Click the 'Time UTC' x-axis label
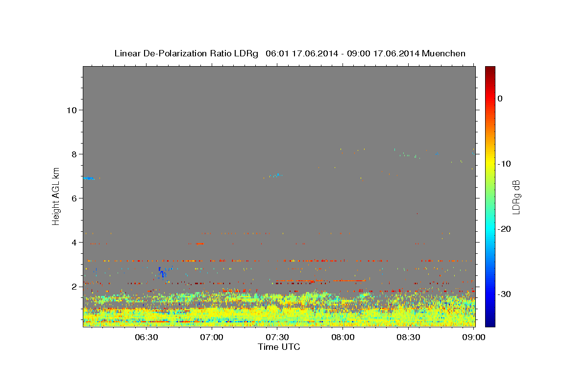 click(x=279, y=347)
